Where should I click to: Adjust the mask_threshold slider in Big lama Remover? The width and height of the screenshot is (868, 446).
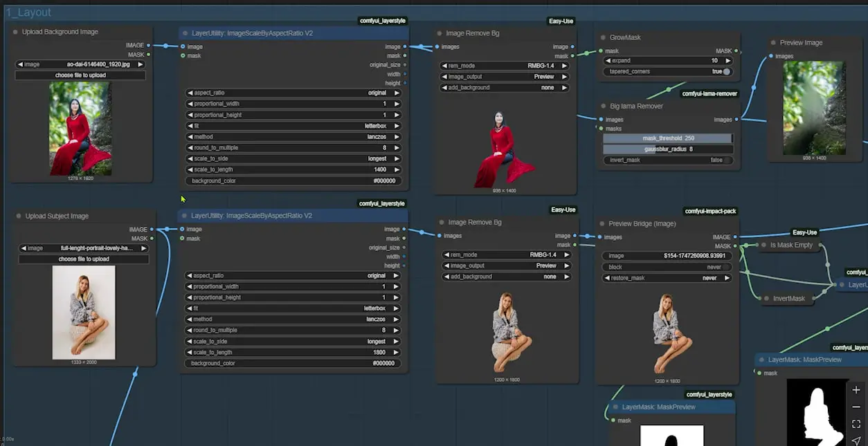(x=667, y=138)
